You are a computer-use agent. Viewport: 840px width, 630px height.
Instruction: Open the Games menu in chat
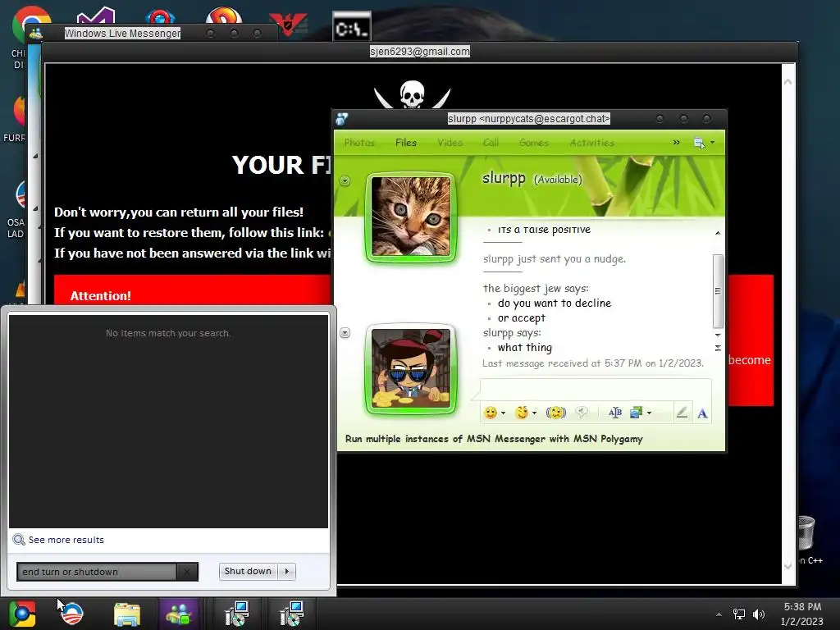click(x=533, y=143)
